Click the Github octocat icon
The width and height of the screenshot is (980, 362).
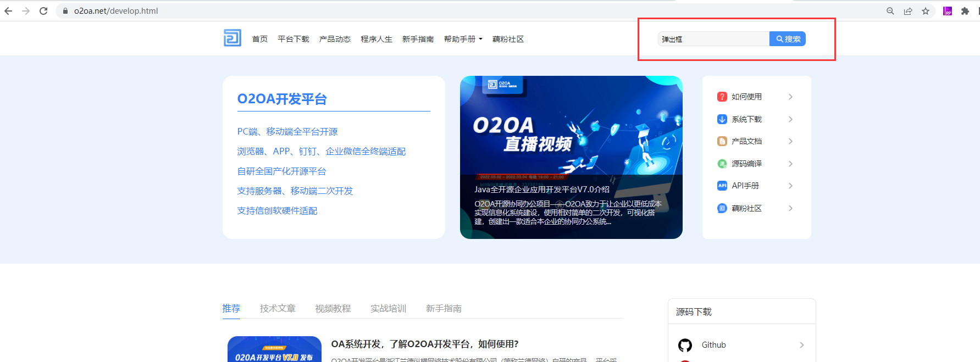[x=685, y=345]
